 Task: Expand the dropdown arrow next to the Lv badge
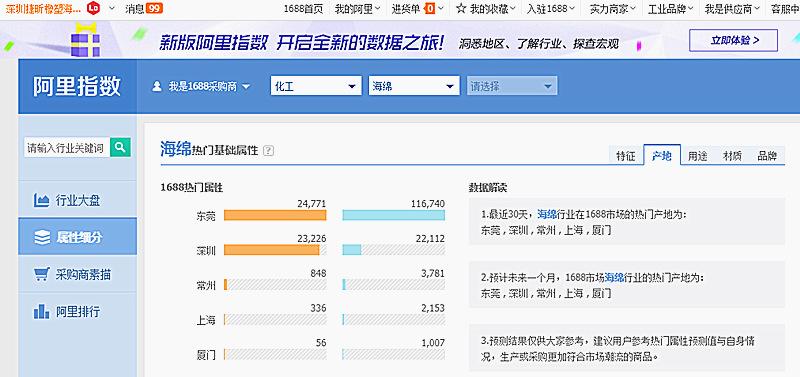(x=112, y=9)
